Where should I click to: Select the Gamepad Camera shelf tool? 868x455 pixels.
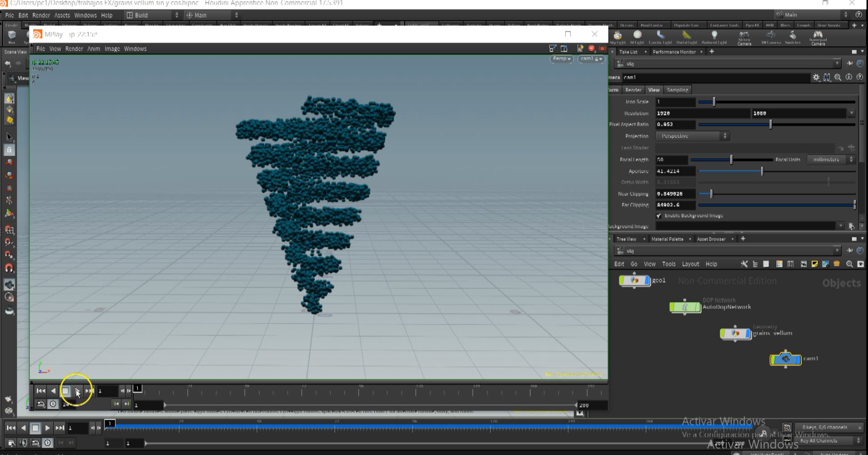point(818,38)
